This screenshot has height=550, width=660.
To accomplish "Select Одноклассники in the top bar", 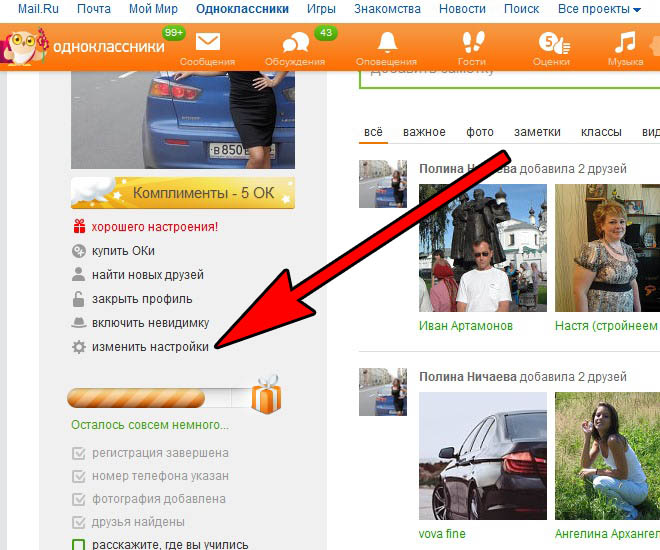I will point(242,9).
